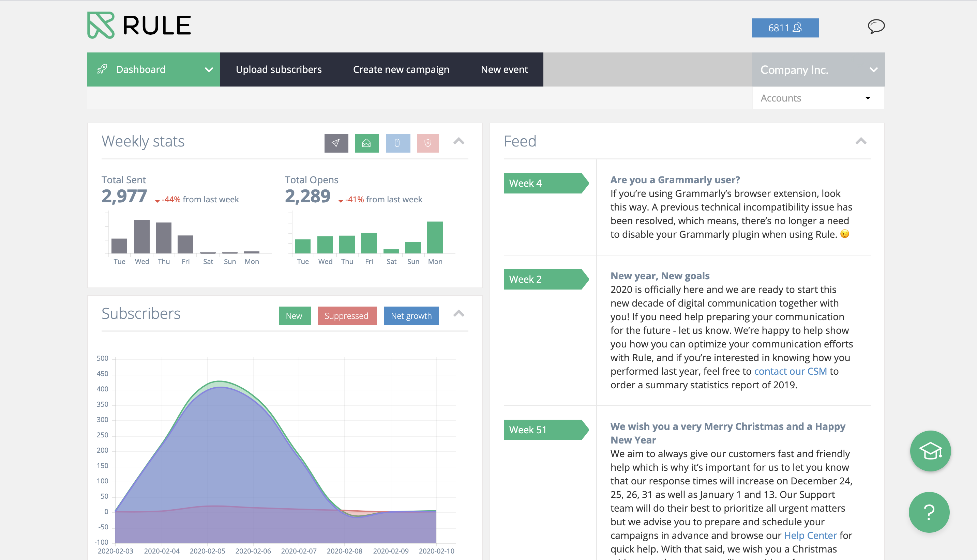View Bounces via shield icon

[x=428, y=143]
